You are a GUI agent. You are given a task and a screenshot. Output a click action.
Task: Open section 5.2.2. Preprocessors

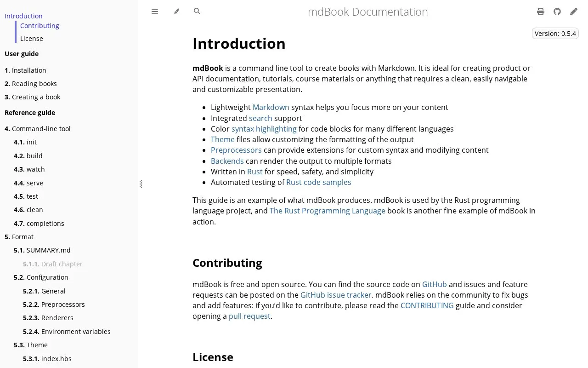54,305
